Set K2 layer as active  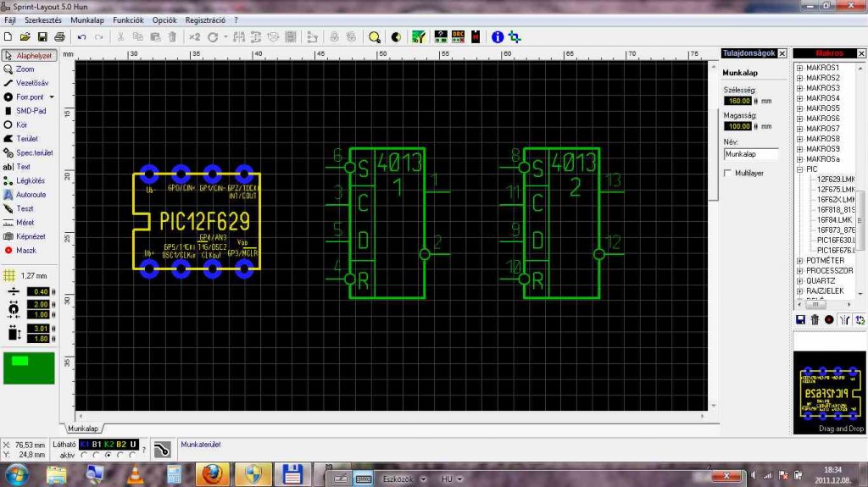(x=108, y=455)
